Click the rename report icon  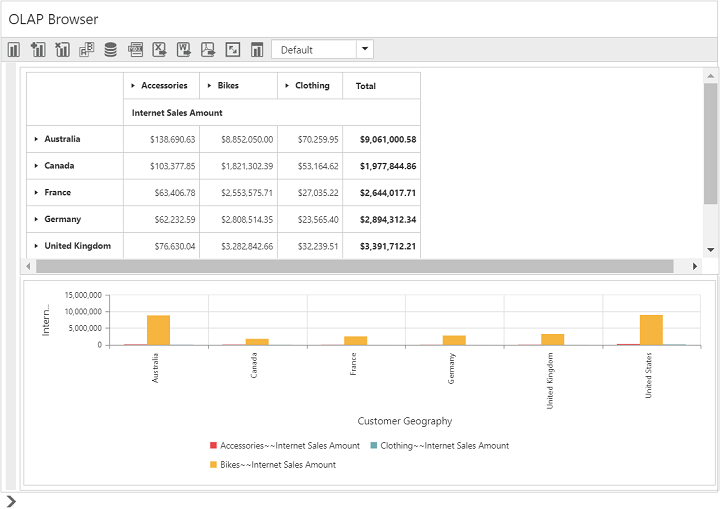tap(86, 49)
